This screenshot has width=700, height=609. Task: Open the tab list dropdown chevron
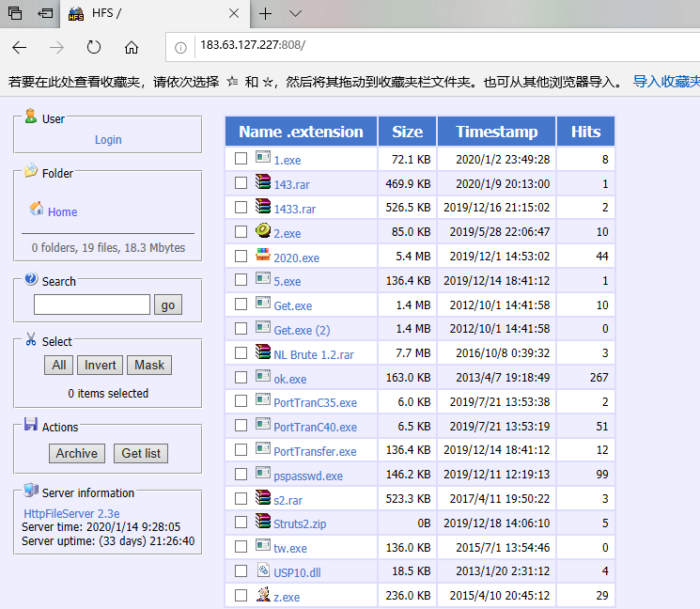pos(295,14)
